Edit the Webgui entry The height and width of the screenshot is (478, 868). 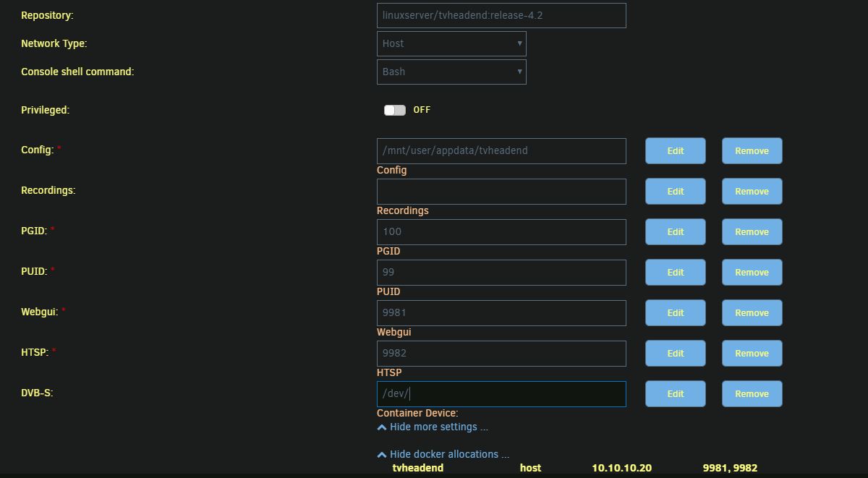coord(676,312)
